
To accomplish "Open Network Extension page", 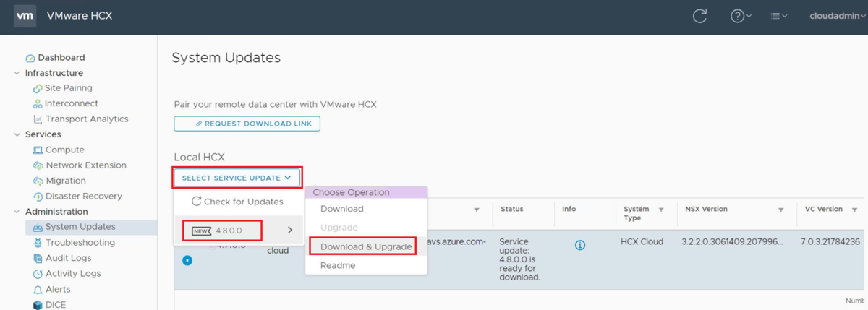I will 86,165.
